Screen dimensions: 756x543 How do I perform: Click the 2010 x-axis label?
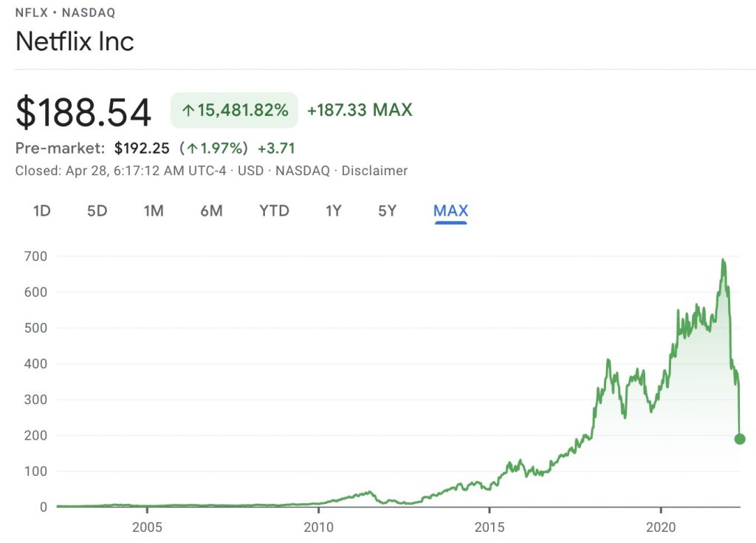coord(318,528)
